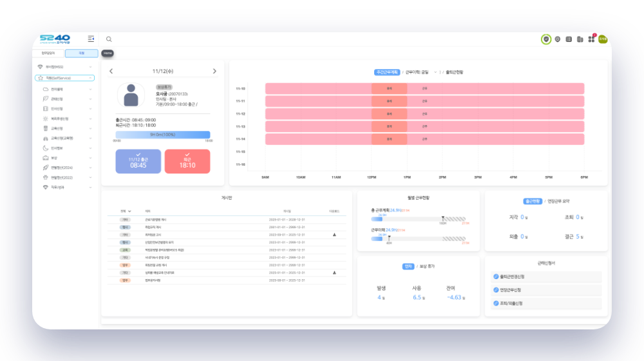Click the 11/12 출근 08:45 button
This screenshot has width=644, height=361.
pos(138,161)
